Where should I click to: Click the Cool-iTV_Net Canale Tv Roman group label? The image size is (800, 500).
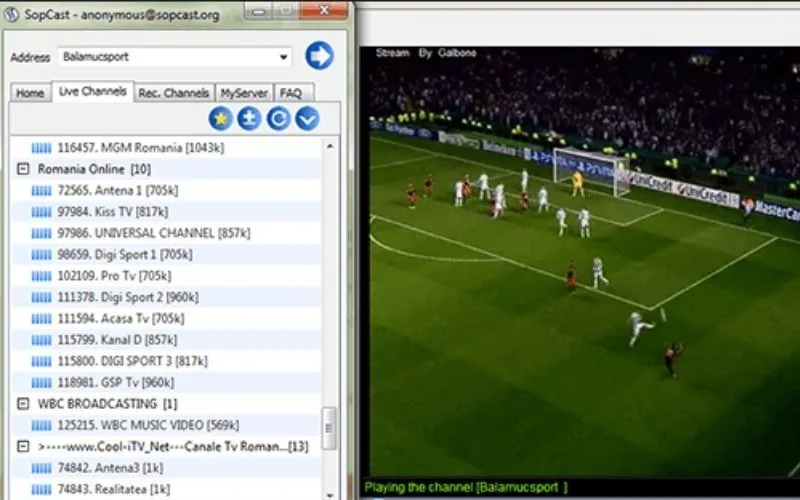[x=173, y=447]
